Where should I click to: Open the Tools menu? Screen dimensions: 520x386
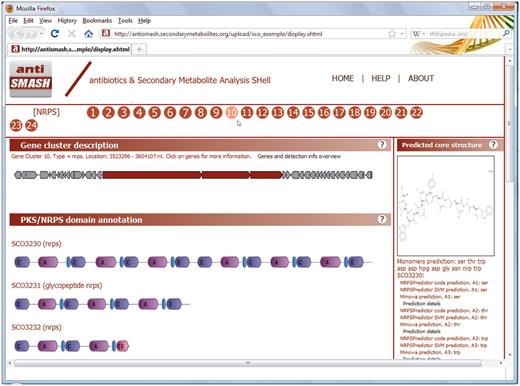(x=125, y=21)
